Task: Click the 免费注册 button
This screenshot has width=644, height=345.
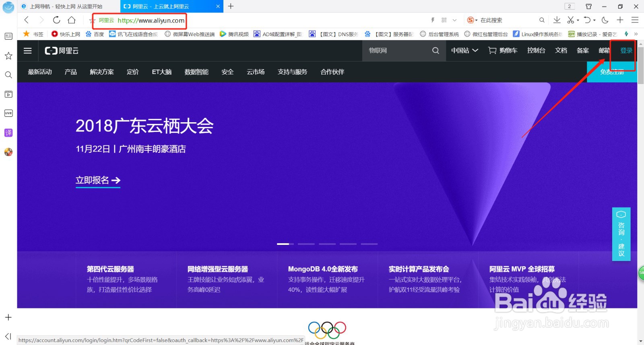Action: (612, 72)
